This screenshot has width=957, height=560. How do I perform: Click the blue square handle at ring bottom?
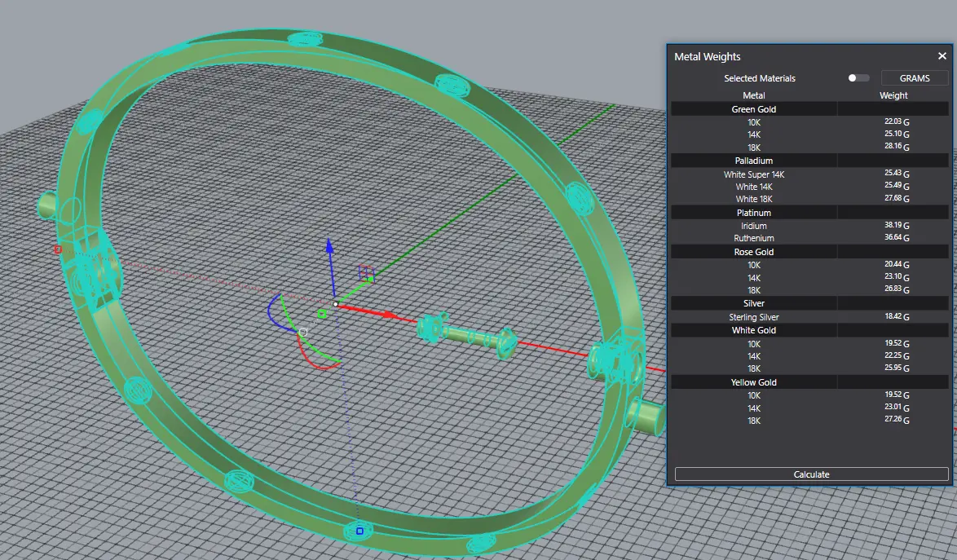pyautogui.click(x=359, y=531)
